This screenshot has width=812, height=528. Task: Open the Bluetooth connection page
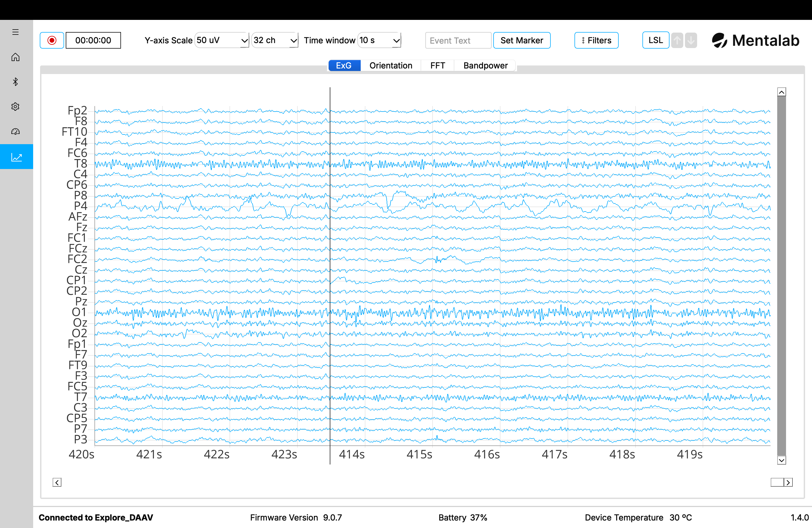coord(15,82)
